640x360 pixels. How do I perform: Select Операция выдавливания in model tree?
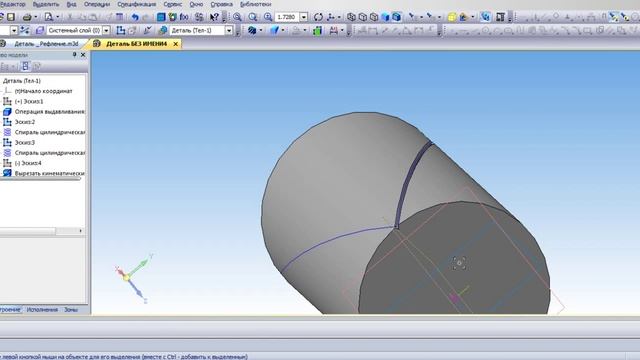coord(49,111)
